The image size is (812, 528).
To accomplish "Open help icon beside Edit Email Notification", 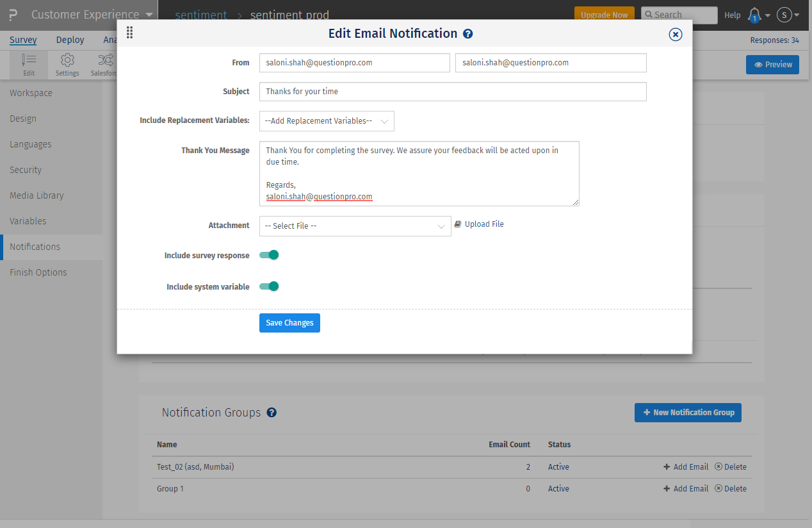I will click(468, 34).
